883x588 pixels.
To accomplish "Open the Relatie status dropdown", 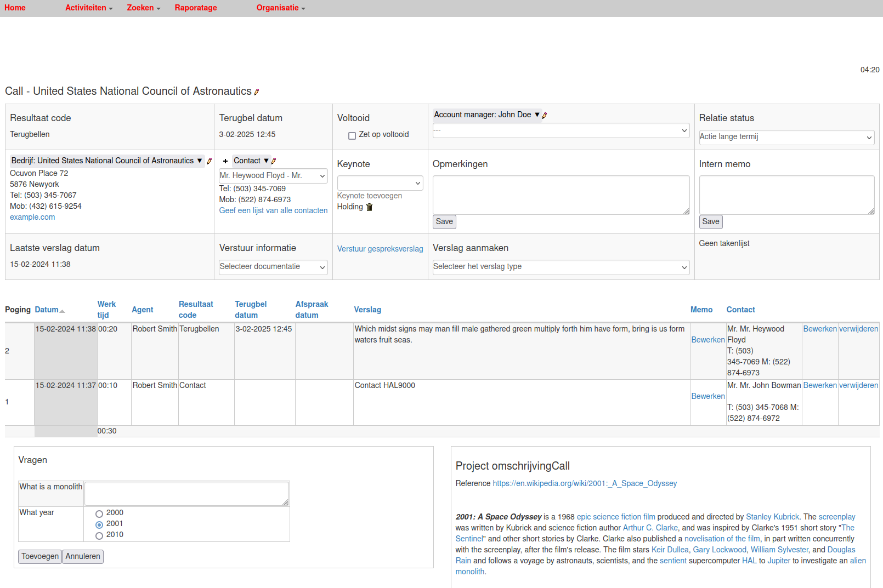I will coord(786,137).
